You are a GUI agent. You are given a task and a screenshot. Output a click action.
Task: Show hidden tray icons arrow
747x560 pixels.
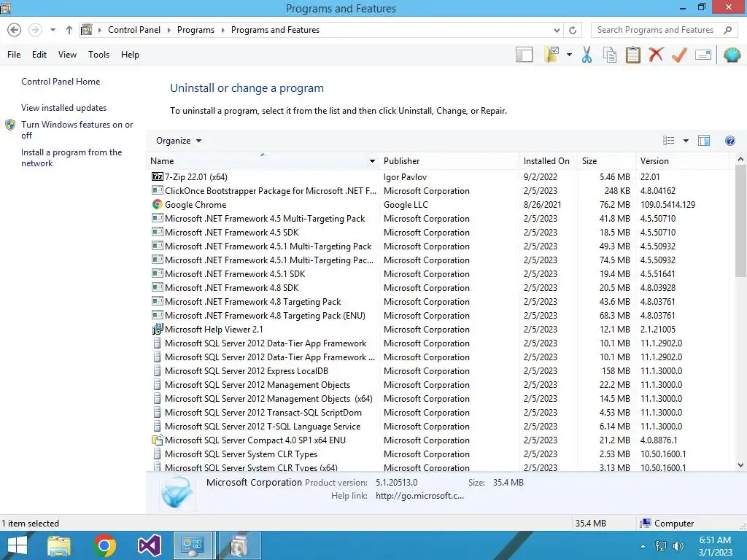(643, 546)
